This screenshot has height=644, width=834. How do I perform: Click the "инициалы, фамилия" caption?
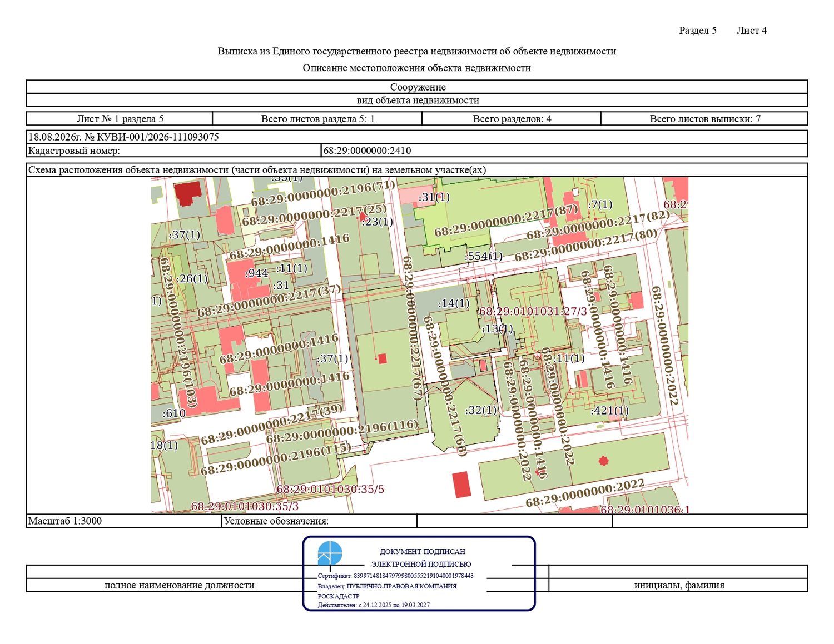point(679,585)
